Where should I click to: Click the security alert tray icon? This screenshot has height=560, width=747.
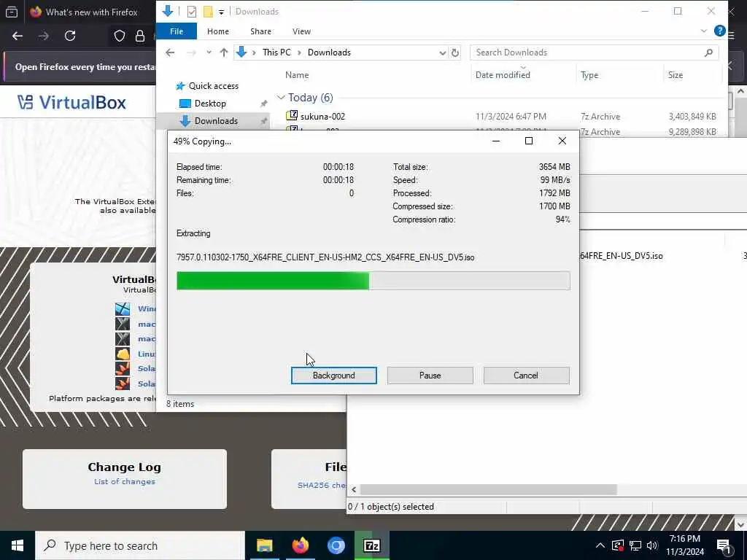618,545
